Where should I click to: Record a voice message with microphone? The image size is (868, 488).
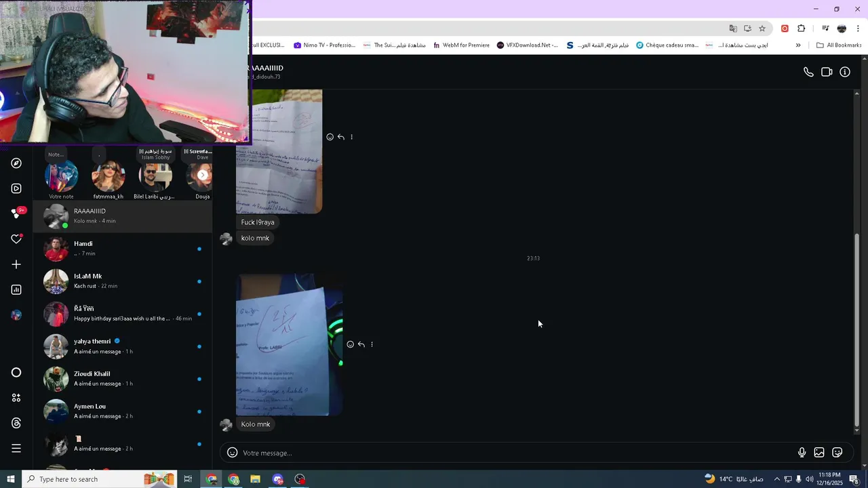(x=802, y=453)
